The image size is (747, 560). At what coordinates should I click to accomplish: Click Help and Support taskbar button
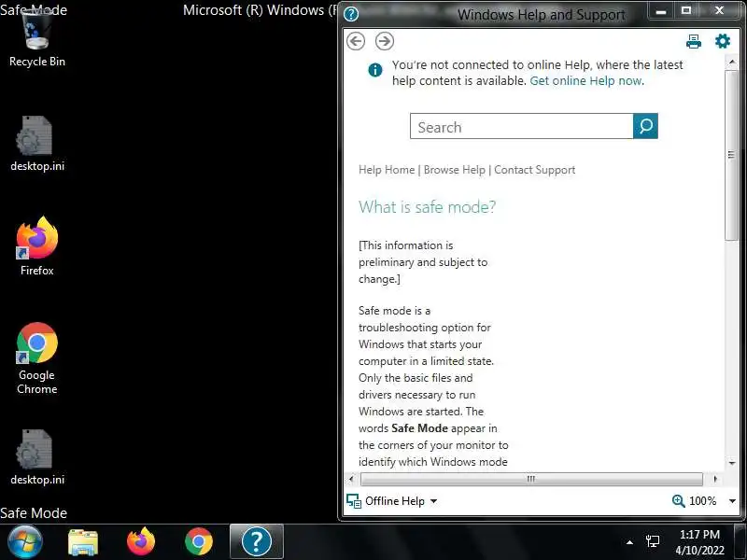[257, 541]
